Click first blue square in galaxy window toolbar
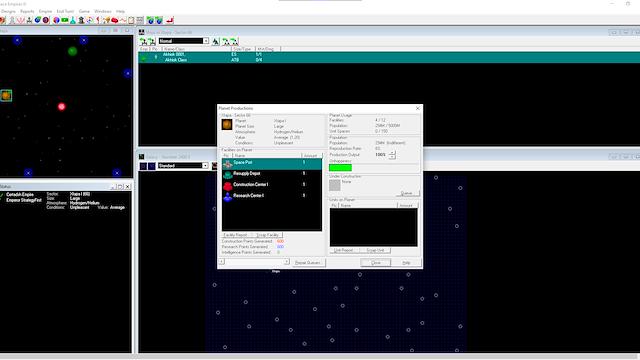The height and width of the screenshot is (360, 640). [143, 166]
